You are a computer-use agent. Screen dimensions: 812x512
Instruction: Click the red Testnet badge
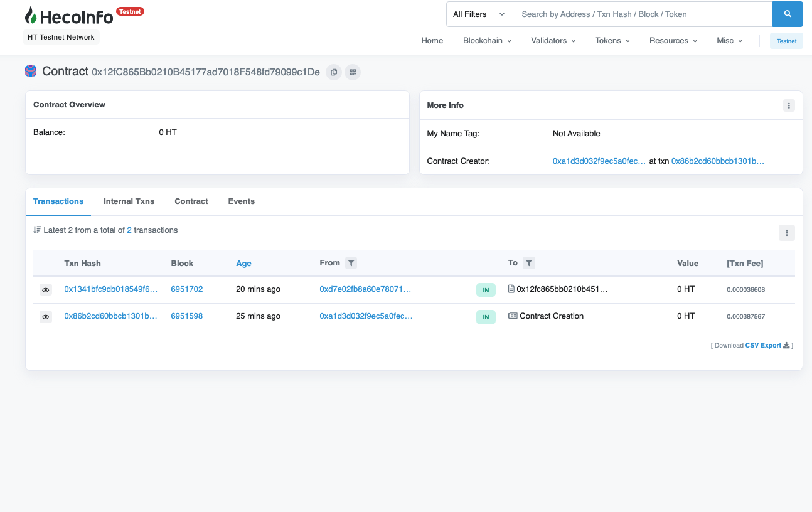point(130,11)
